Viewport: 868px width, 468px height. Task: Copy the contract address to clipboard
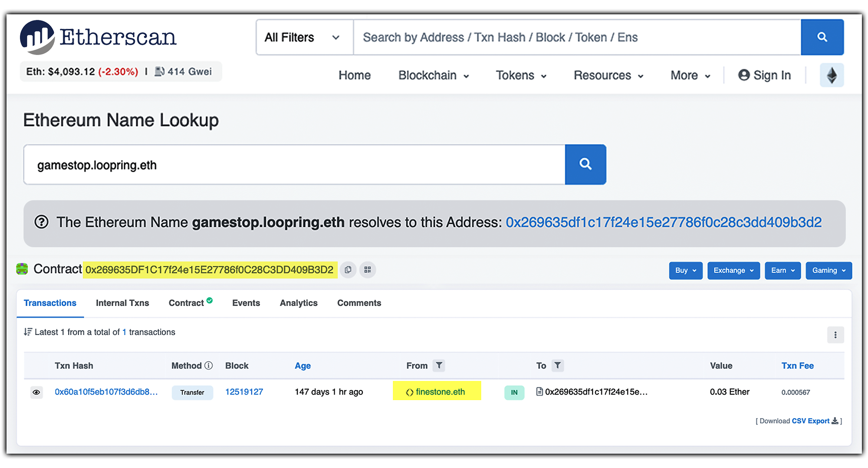tap(348, 270)
